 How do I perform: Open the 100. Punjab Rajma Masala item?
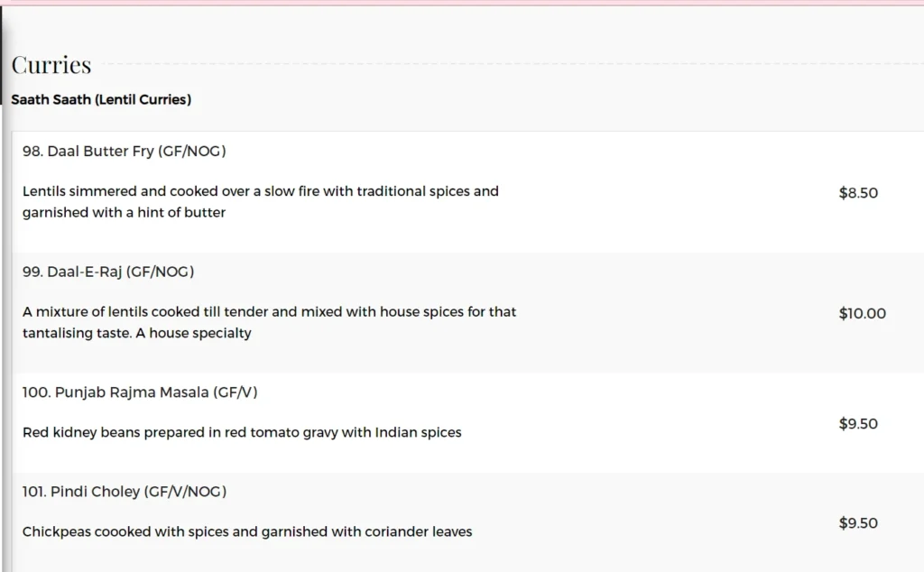(140, 392)
